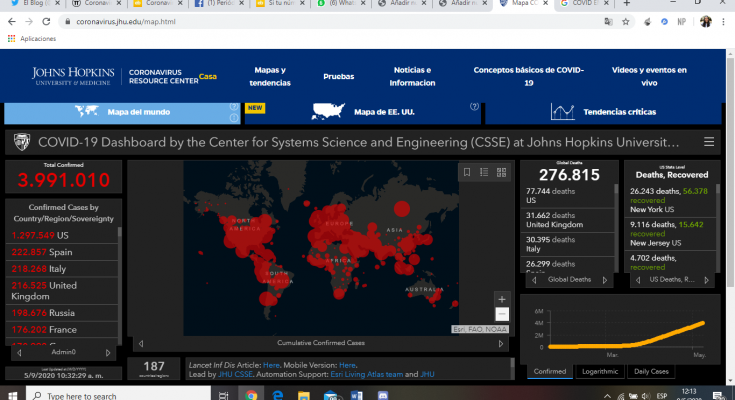Zoom out on the map with minus

(x=502, y=314)
